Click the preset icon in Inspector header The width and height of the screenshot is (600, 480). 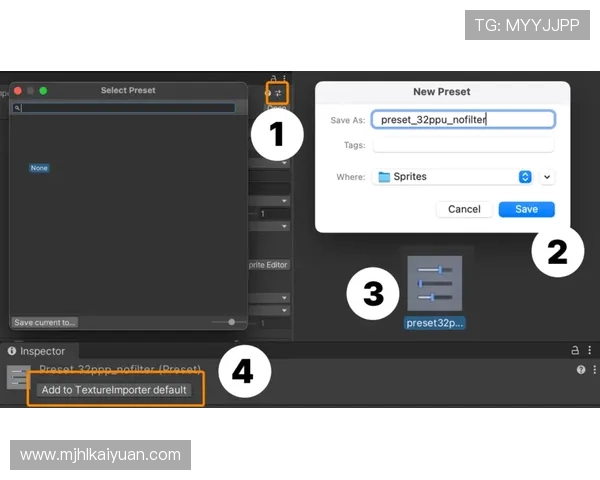17,377
